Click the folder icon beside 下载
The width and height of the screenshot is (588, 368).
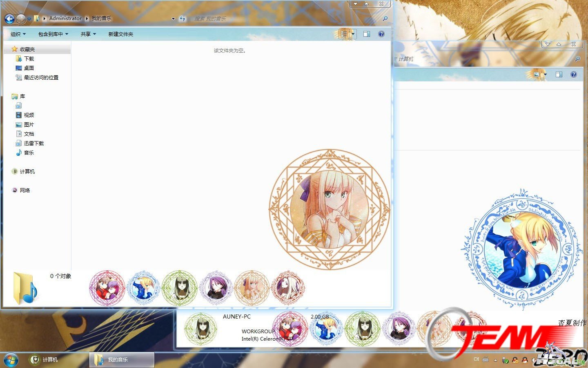click(18, 58)
